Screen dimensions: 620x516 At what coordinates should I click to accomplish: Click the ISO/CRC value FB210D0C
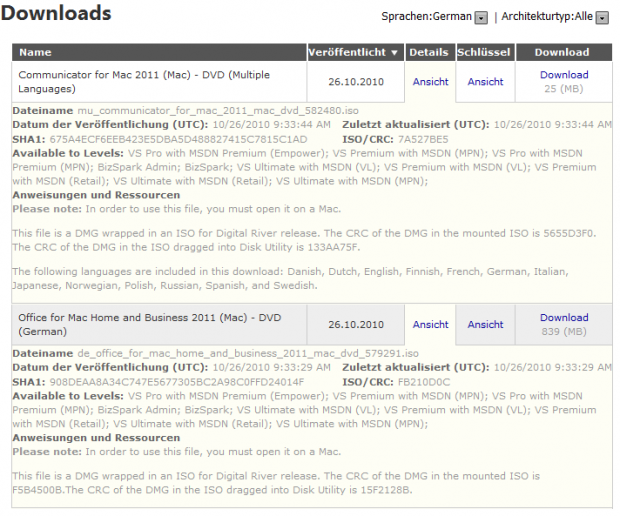coord(424,382)
